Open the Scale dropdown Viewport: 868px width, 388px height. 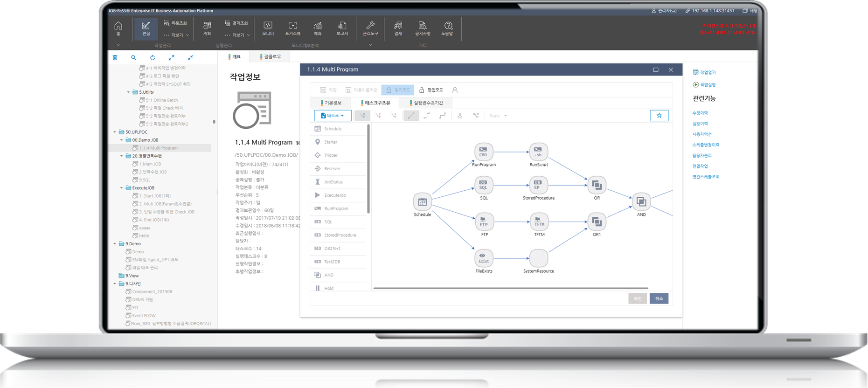[498, 116]
